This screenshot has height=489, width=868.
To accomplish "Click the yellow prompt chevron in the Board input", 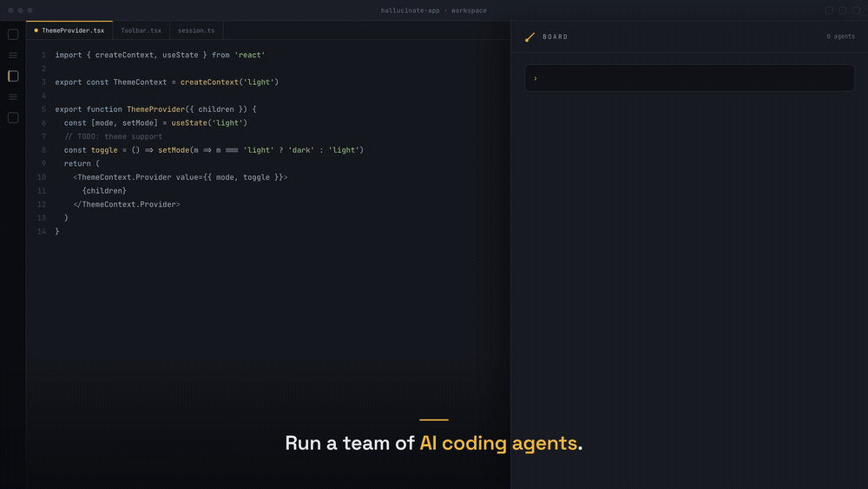I will point(536,79).
